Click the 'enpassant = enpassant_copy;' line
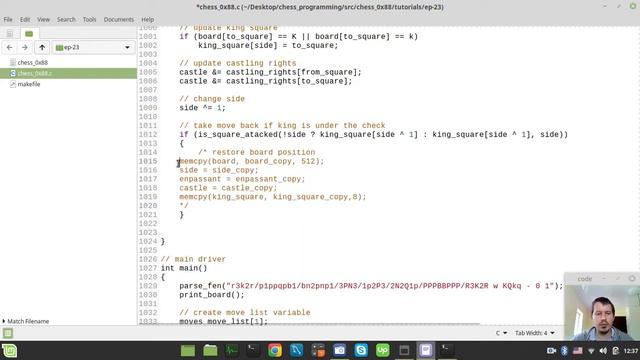This screenshot has width=640, height=360. point(242,179)
